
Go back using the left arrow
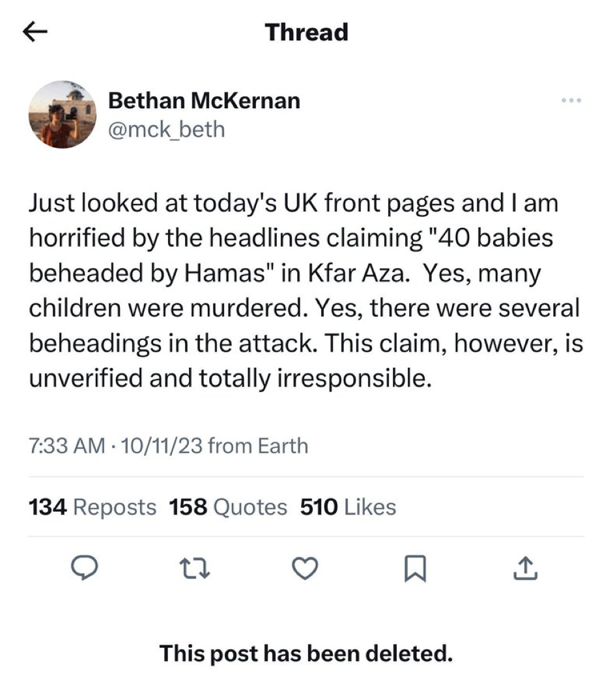pos(35,32)
